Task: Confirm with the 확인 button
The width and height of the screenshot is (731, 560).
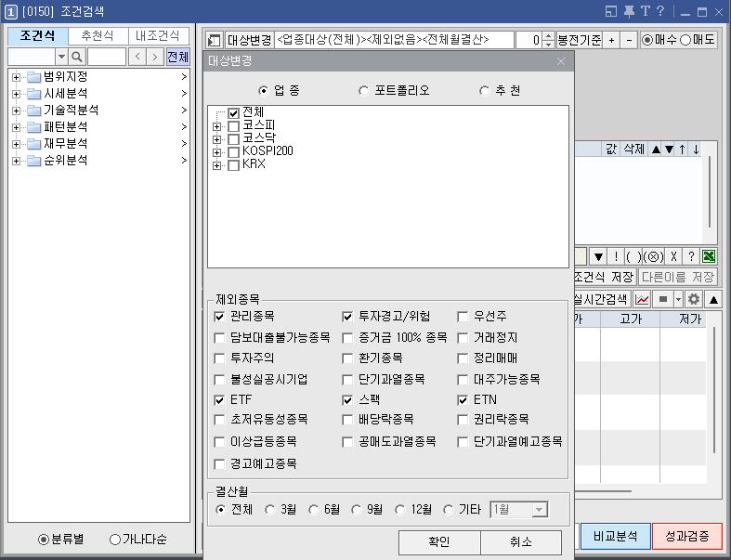Action: point(439,541)
